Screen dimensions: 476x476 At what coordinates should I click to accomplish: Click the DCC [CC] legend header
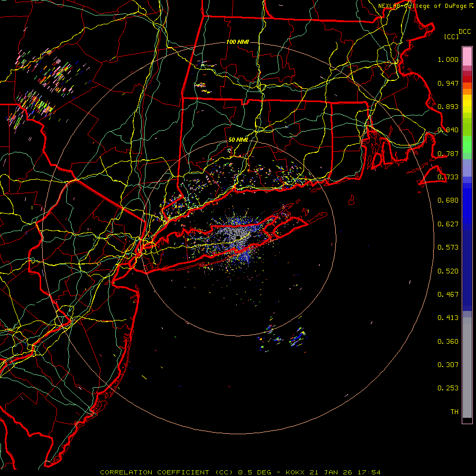tap(457, 34)
